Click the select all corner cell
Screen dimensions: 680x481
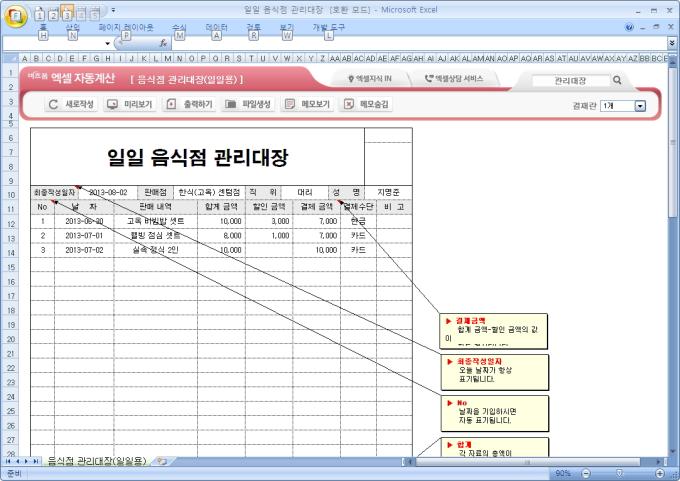tap(10, 58)
